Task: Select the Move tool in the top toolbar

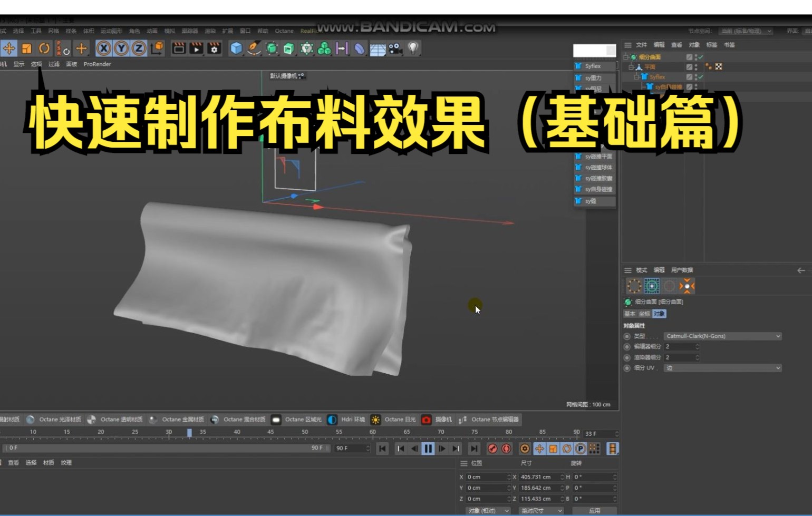Action: (8, 48)
